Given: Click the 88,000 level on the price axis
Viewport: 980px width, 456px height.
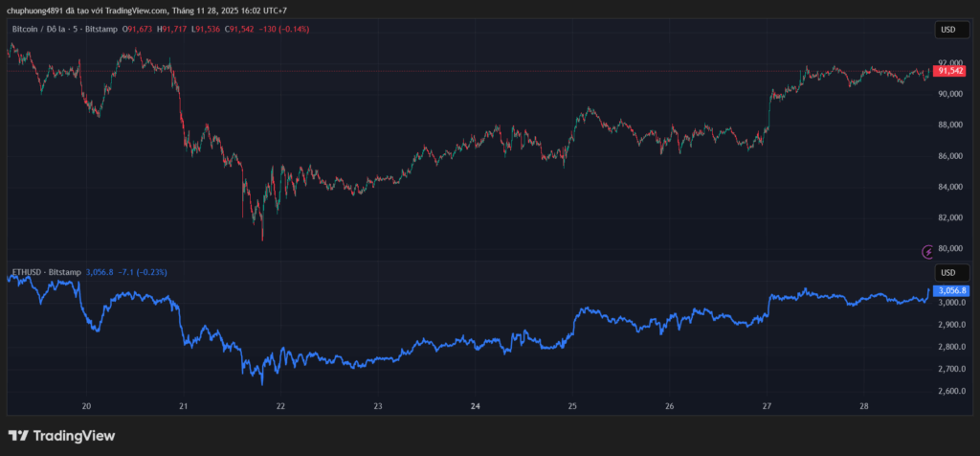Looking at the screenshot, I should tap(949, 125).
